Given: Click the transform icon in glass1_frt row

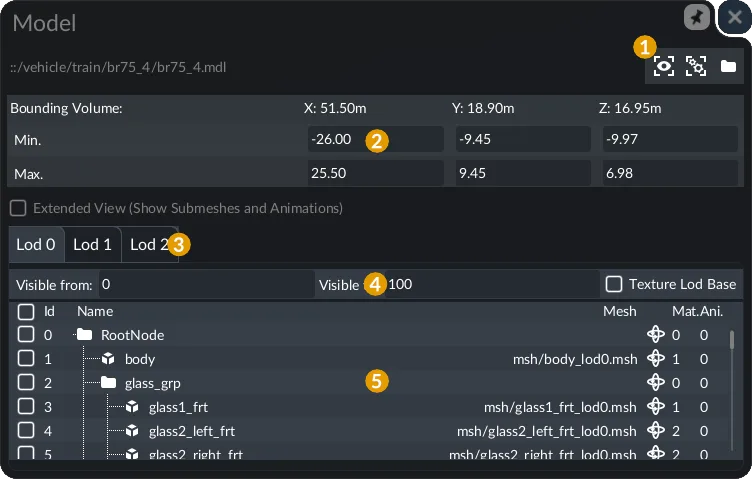Looking at the screenshot, I should coord(656,406).
